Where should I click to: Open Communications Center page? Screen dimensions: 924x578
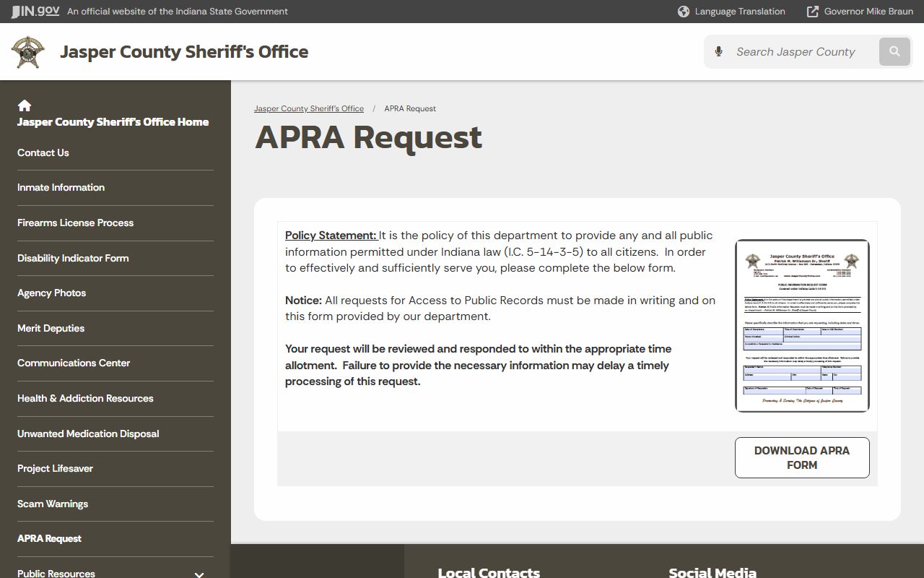74,363
